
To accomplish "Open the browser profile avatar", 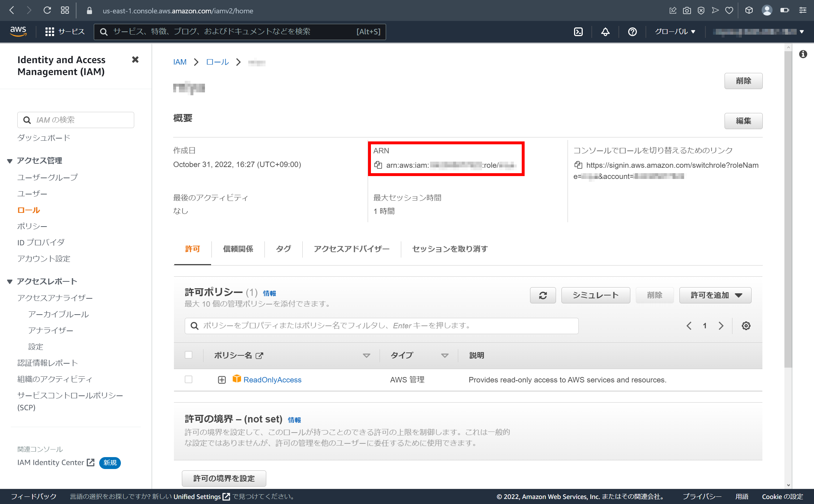I will click(767, 10).
